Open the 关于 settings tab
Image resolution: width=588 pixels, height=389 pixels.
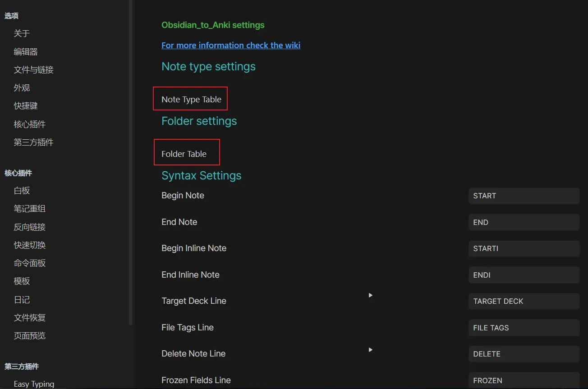[x=22, y=33]
